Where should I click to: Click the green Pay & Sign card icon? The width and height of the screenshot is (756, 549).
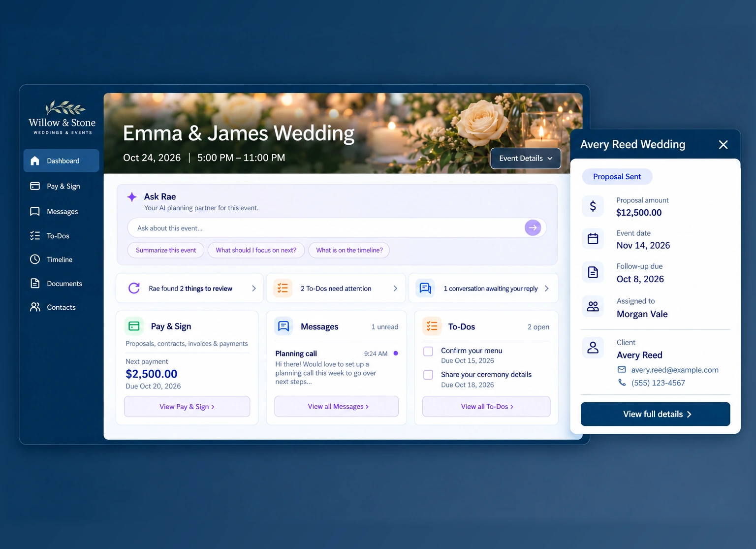(134, 326)
